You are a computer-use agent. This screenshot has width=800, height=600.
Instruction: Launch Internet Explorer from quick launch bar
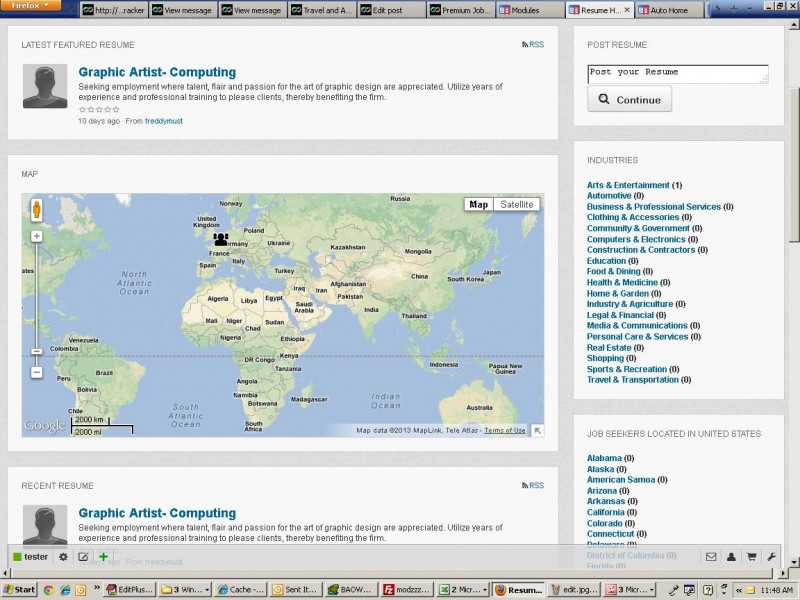(x=65, y=590)
